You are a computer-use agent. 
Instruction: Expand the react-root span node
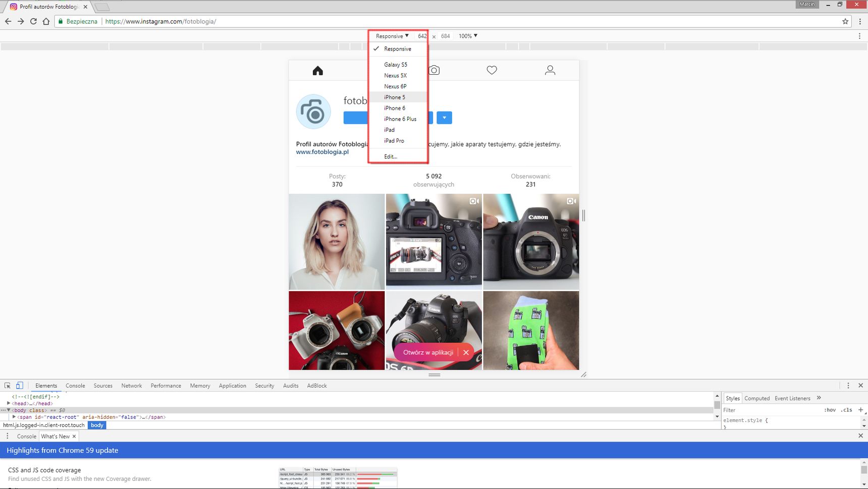tap(14, 417)
